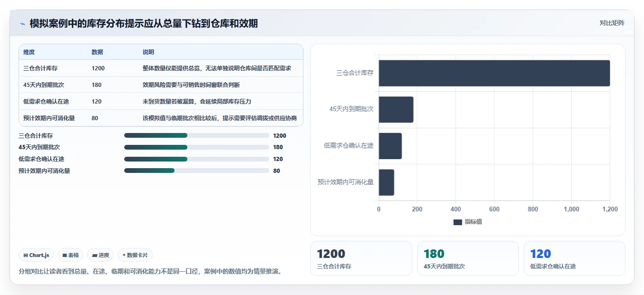Open the 120 低需求仓确认在途 data card

[575, 258]
